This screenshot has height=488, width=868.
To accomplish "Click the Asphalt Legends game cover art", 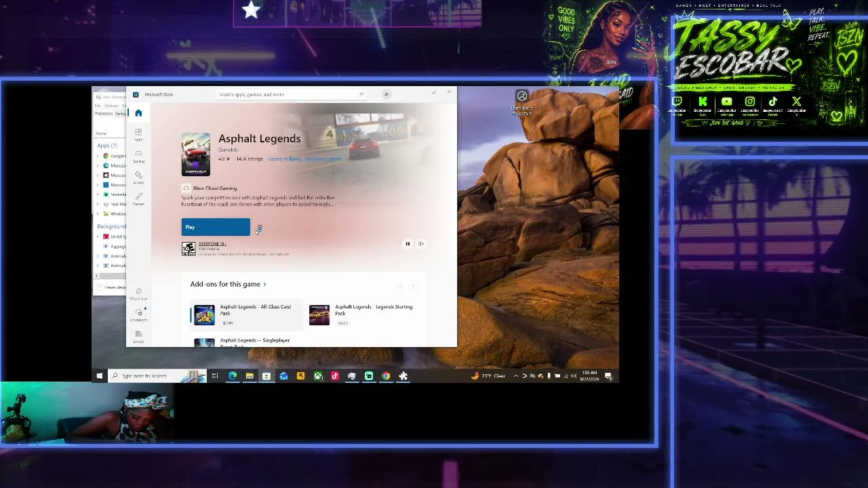I will (x=196, y=155).
